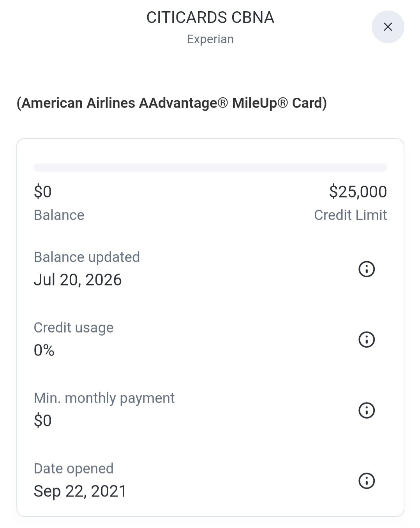Select the American Airlines AAdvantage MileUp Card name
Screen dimensions: 420x528
(171, 103)
